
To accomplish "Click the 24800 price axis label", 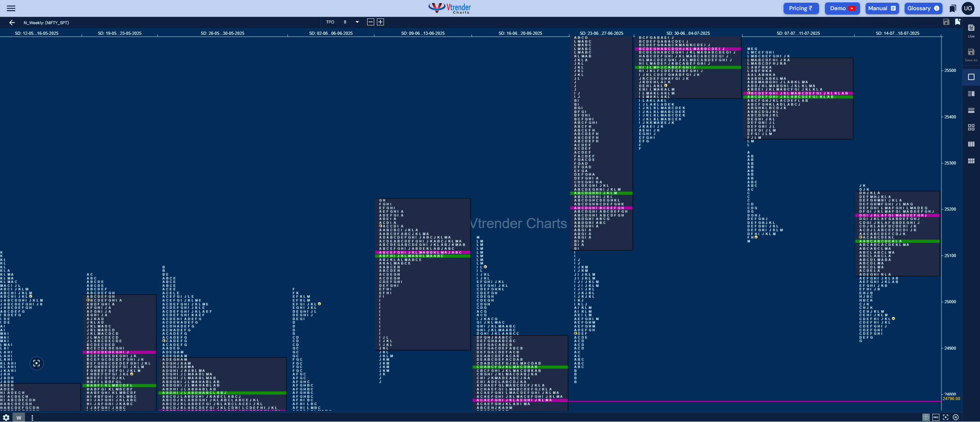I will point(950,394).
